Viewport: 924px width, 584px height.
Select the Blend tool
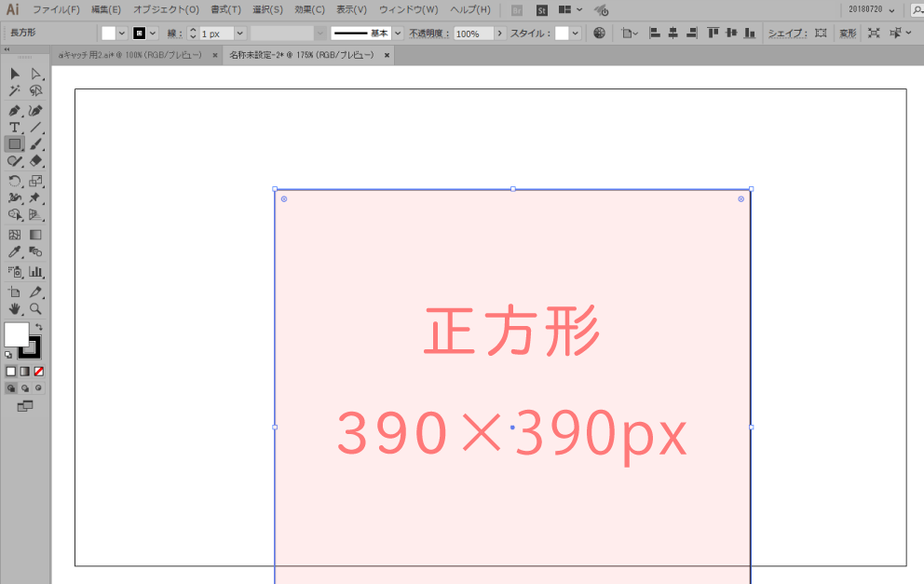click(x=35, y=251)
